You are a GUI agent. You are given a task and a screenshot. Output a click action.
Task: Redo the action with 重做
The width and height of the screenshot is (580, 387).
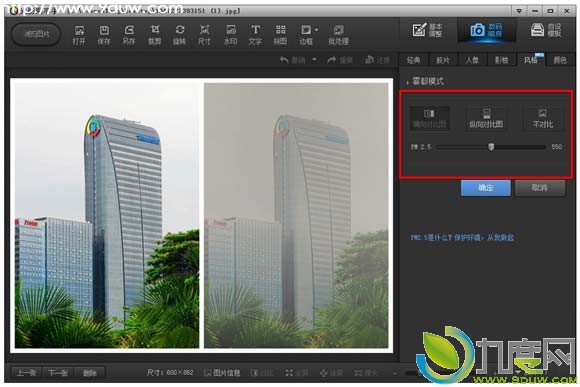(x=340, y=60)
